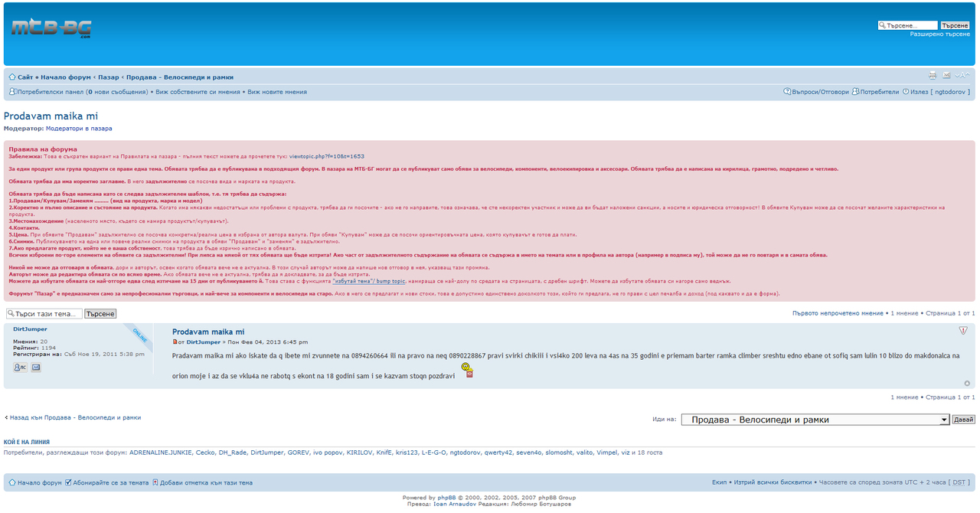980x513 pixels.
Task: Open Продава - Велосипеди и рамки breadcrumb
Action: (x=180, y=77)
